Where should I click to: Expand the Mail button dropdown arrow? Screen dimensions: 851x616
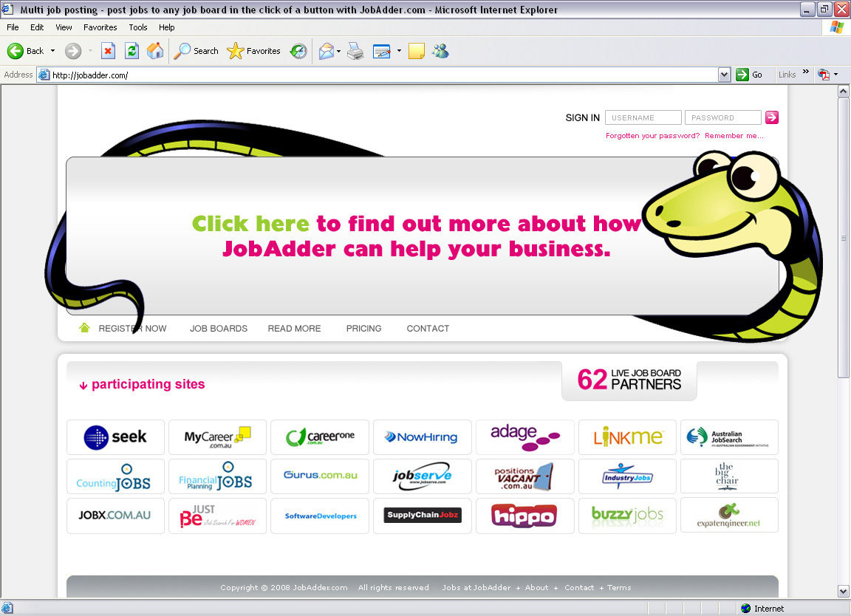(338, 51)
